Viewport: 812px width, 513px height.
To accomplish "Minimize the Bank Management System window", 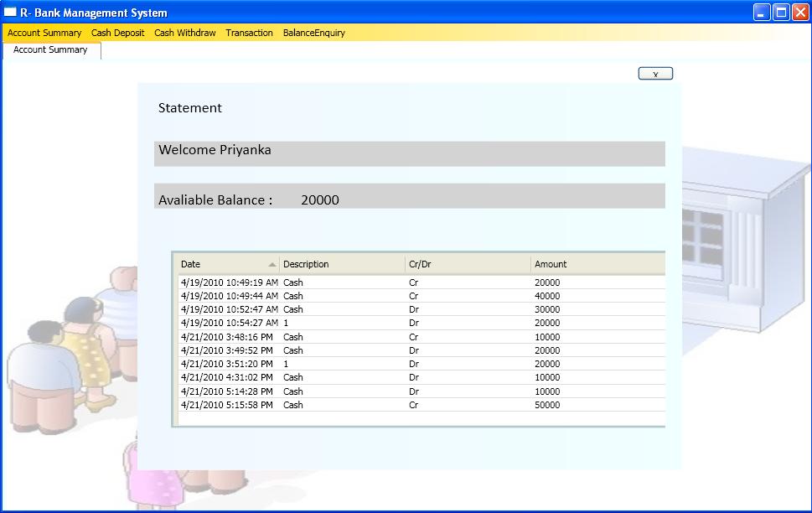I will [762, 12].
